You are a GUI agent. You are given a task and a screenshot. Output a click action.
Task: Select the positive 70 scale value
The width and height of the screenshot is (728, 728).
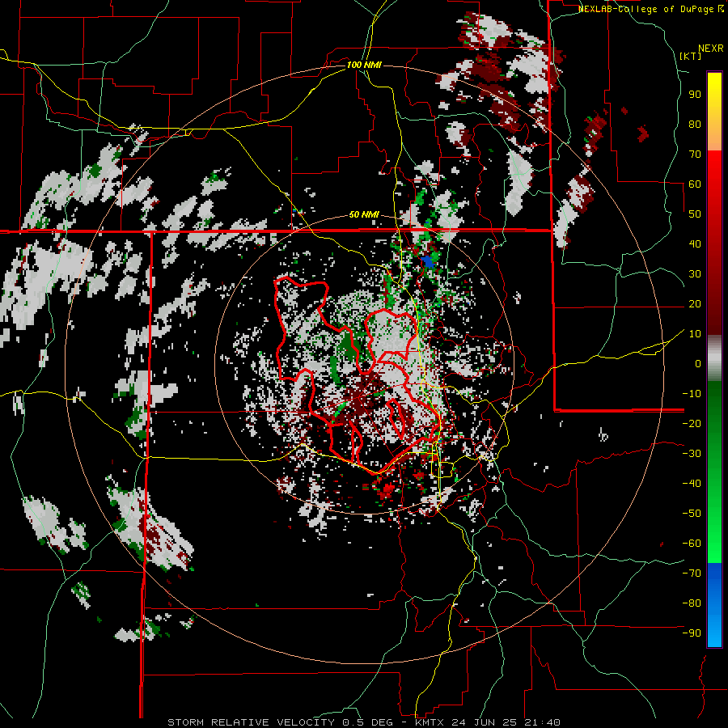click(x=695, y=154)
